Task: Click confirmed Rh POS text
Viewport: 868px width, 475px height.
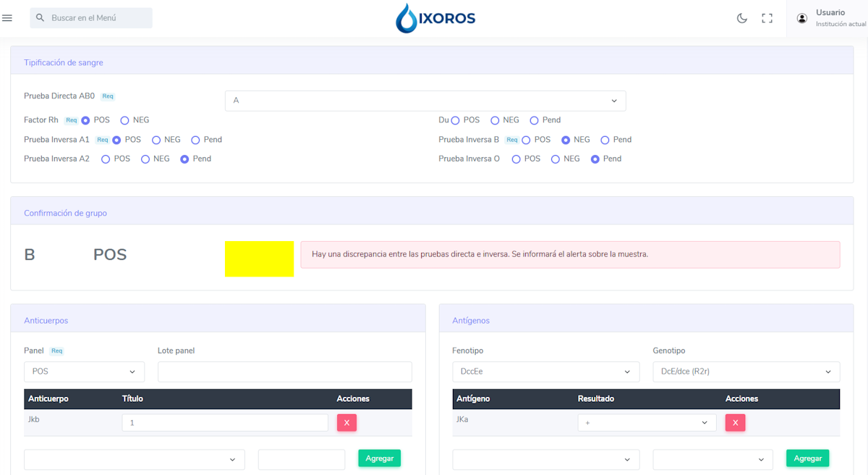Action: pyautogui.click(x=110, y=255)
